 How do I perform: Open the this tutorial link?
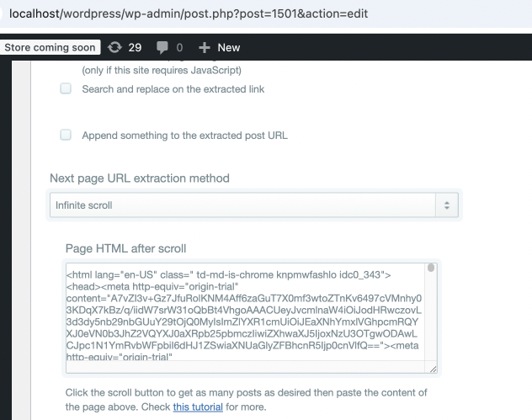click(198, 407)
